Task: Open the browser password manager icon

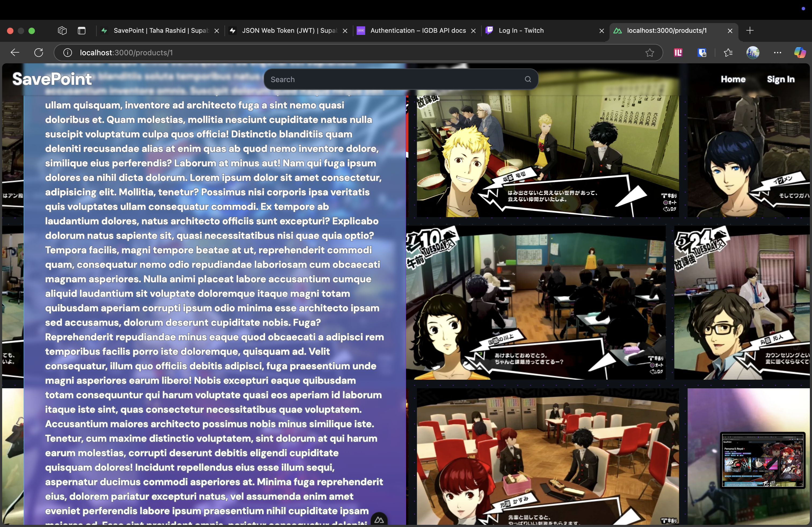Action: point(702,53)
